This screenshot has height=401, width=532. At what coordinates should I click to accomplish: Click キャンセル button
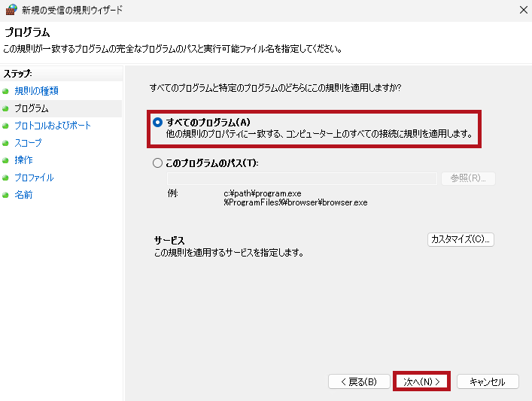pyautogui.click(x=488, y=381)
